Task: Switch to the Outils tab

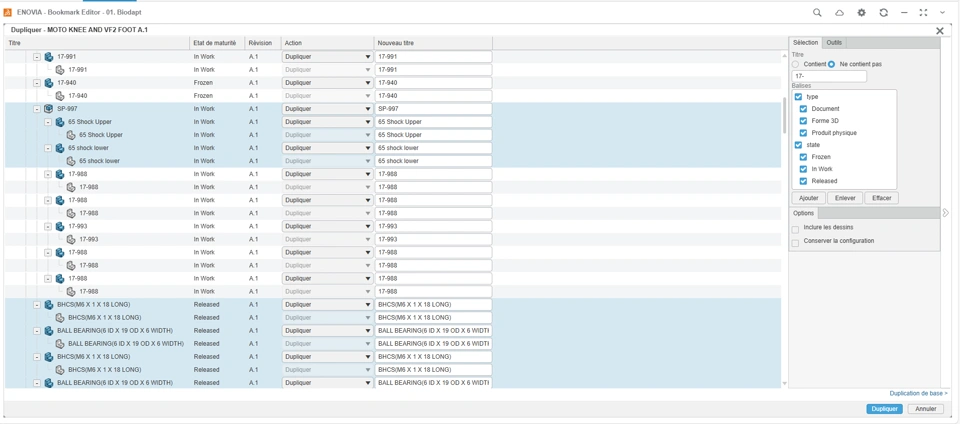Action: pyautogui.click(x=834, y=42)
